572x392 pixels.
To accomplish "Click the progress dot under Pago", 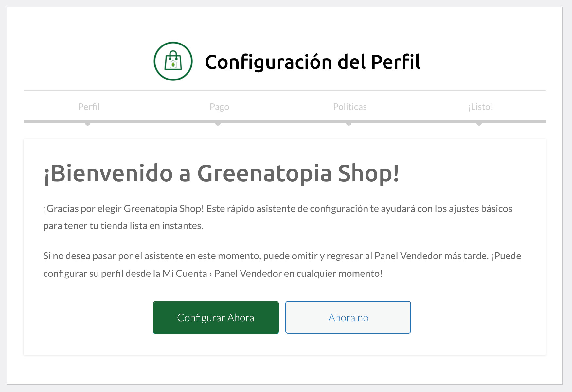I will click(218, 123).
